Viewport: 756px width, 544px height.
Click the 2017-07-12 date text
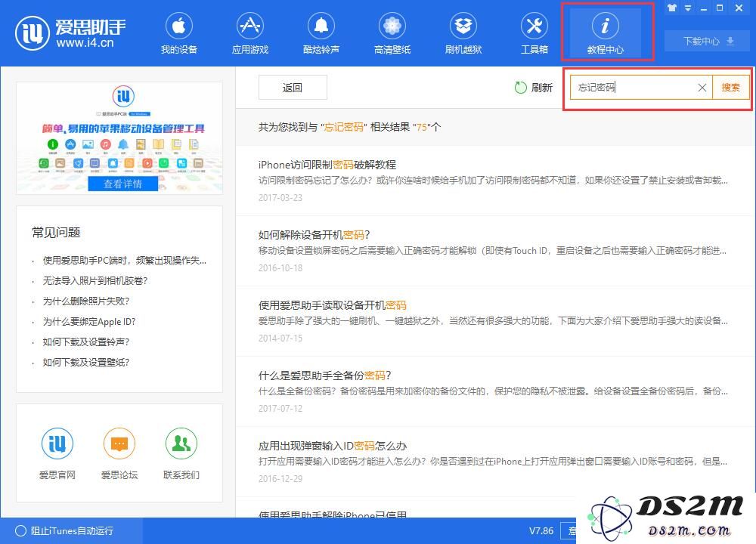280,409
